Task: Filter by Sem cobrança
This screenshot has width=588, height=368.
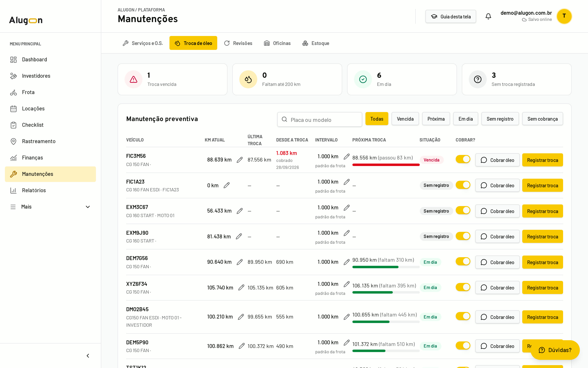Action: (x=542, y=119)
